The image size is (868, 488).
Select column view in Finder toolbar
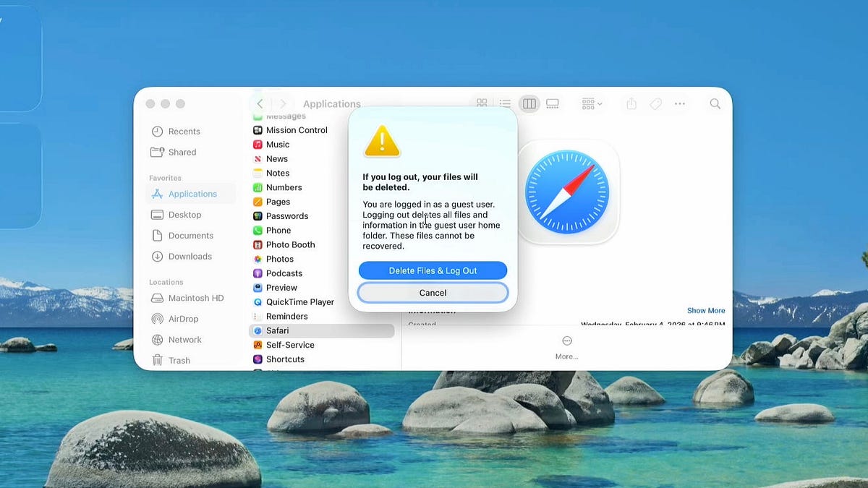(529, 104)
